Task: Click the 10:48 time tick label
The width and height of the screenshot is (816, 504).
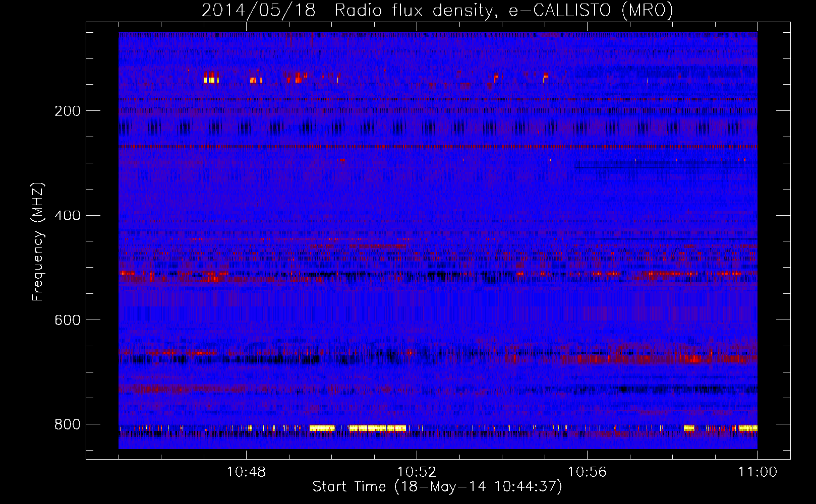Action: pyautogui.click(x=246, y=472)
